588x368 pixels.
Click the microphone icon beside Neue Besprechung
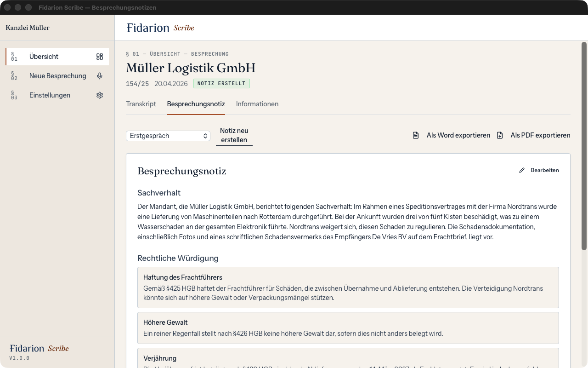100,76
